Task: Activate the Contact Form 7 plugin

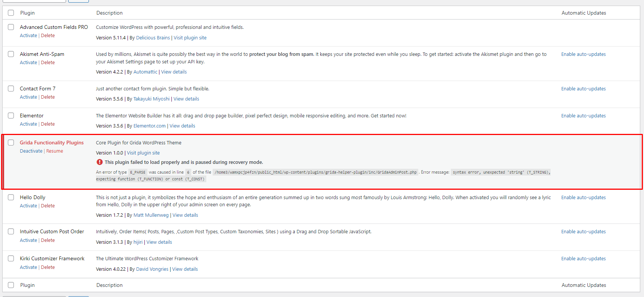Action: click(29, 97)
